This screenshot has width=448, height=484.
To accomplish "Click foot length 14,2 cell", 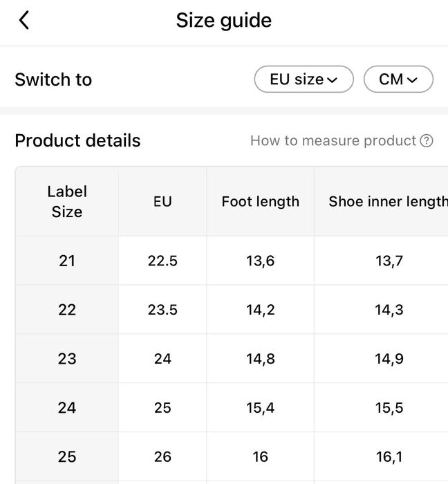I will click(x=261, y=310).
